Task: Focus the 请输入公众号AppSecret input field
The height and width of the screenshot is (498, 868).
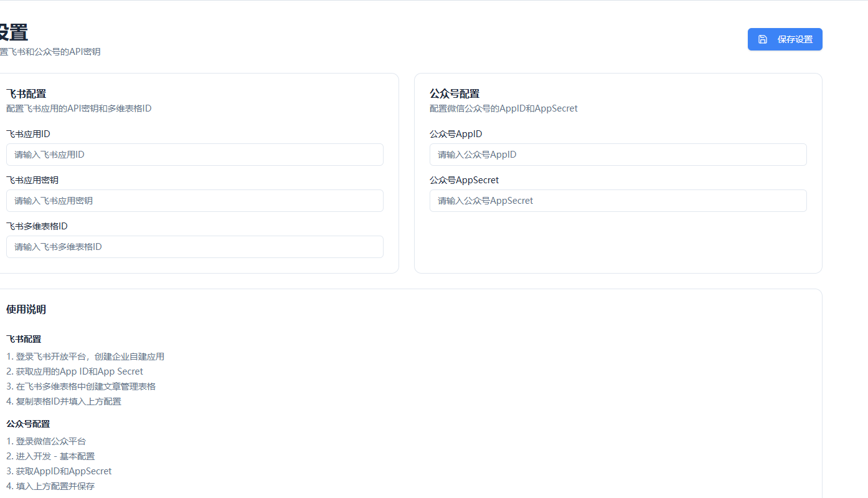Action: click(618, 201)
